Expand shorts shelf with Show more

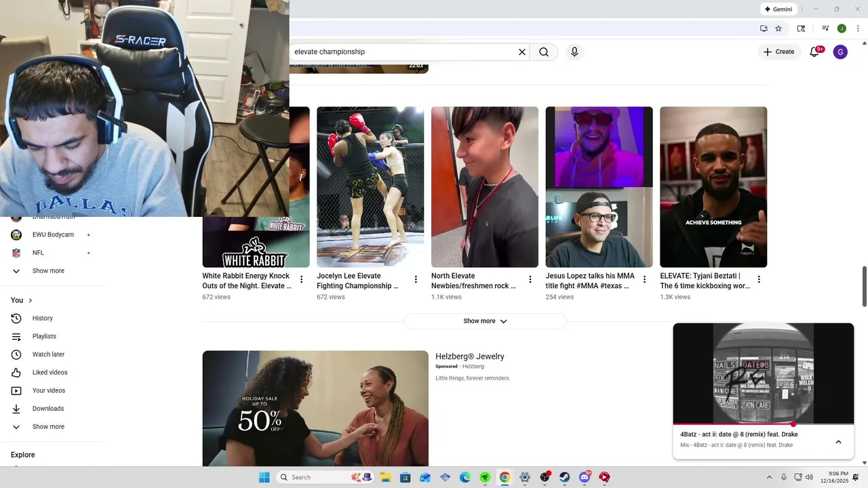tap(485, 321)
